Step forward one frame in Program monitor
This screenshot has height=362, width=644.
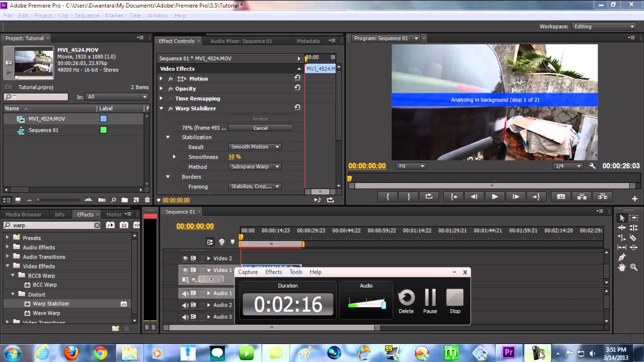pos(515,197)
